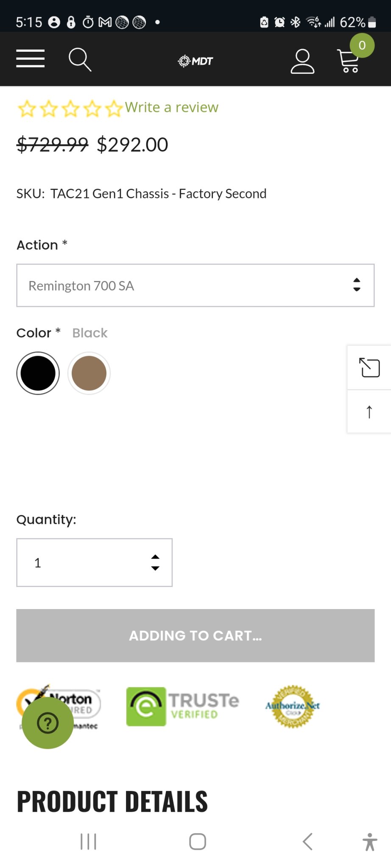The height and width of the screenshot is (868, 391).
Task: Open the Quantity dropdown selector
Action: click(x=94, y=563)
